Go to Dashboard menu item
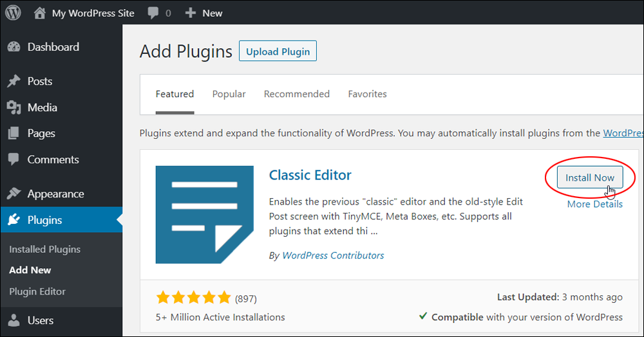The height and width of the screenshot is (337, 644). (53, 47)
